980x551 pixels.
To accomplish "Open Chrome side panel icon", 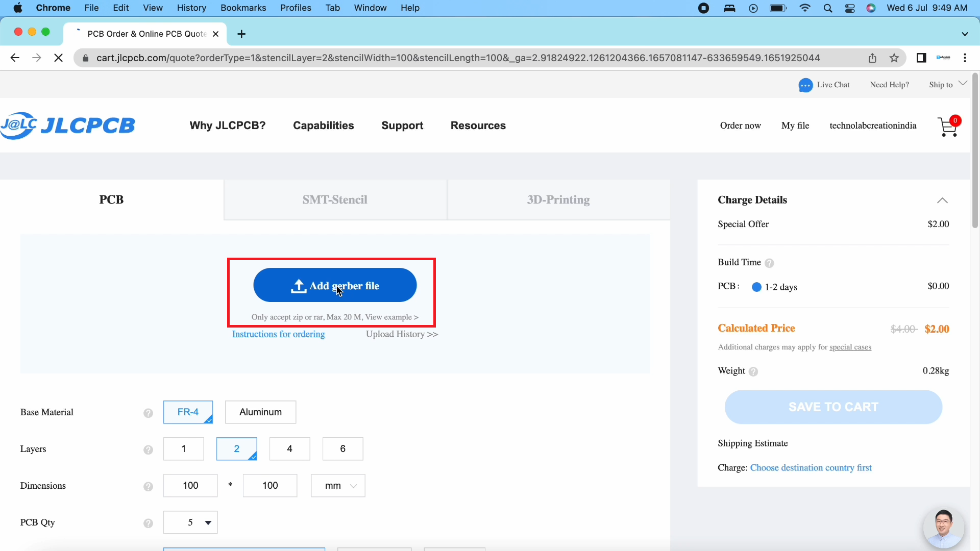I will click(x=921, y=58).
